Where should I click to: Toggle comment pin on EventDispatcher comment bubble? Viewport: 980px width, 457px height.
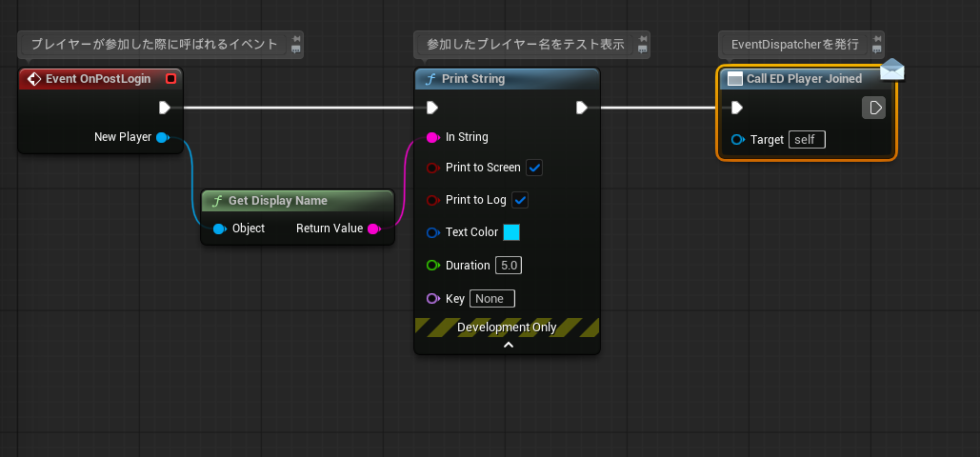point(877,39)
